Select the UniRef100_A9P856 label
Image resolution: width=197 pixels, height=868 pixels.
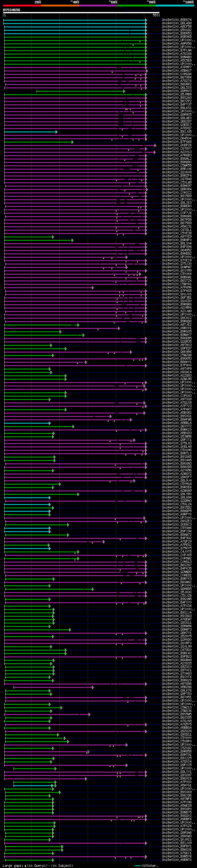(x=177, y=43)
